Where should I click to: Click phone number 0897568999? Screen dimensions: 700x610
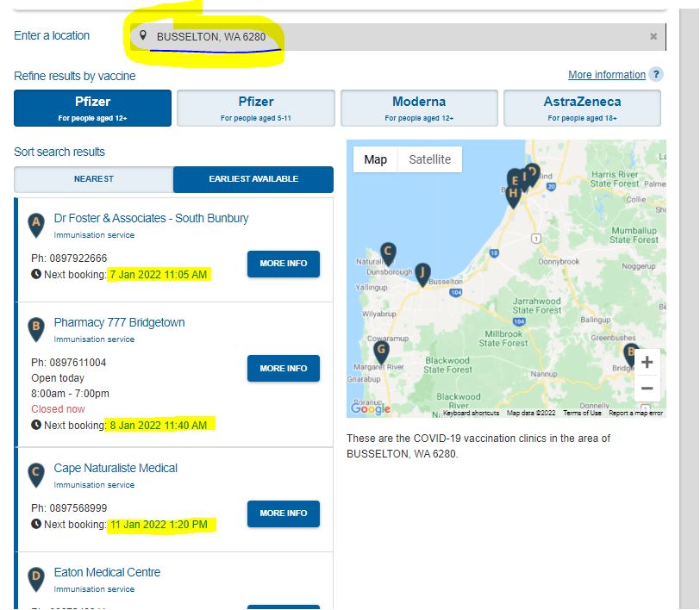pos(78,508)
